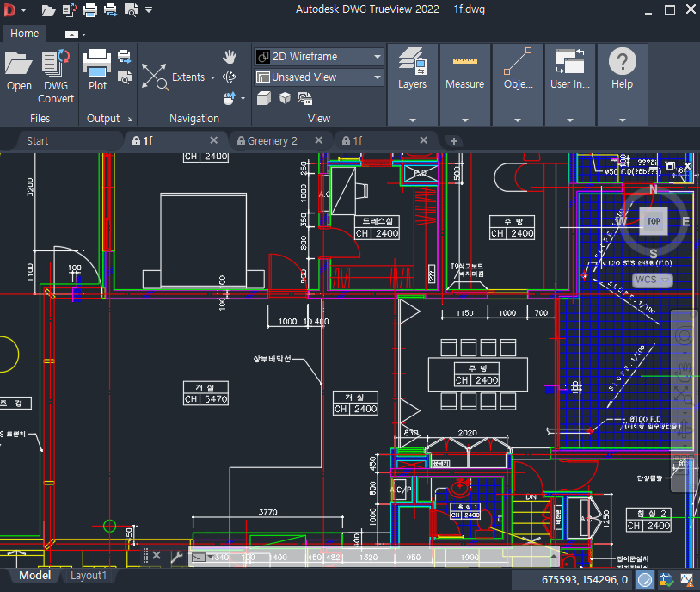Click the Plot printer icon in the quick access toolbar
This screenshot has height=592, width=700.
pos(90,9)
